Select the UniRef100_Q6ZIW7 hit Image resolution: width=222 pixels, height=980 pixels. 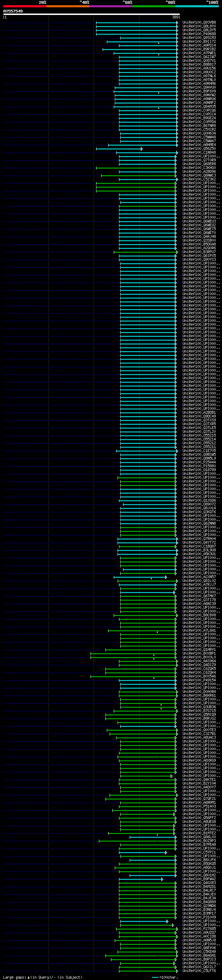coord(199,57)
